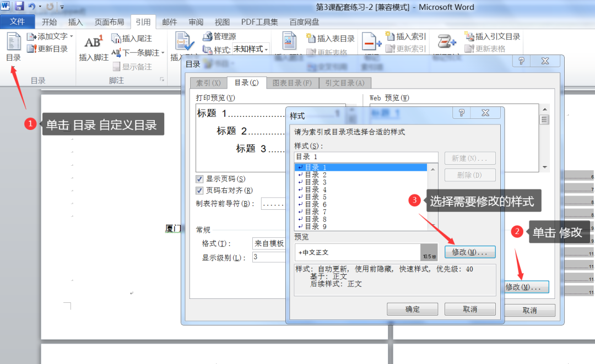The image size is (595, 364).
Task: Toggle the 页码右对齐 checkbox
Action: [199, 191]
